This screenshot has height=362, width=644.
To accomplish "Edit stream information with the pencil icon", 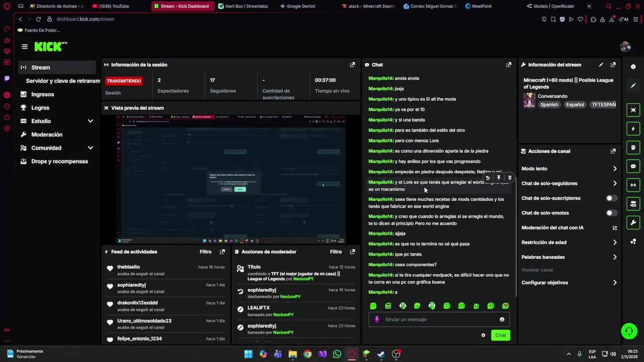I will [601, 65].
